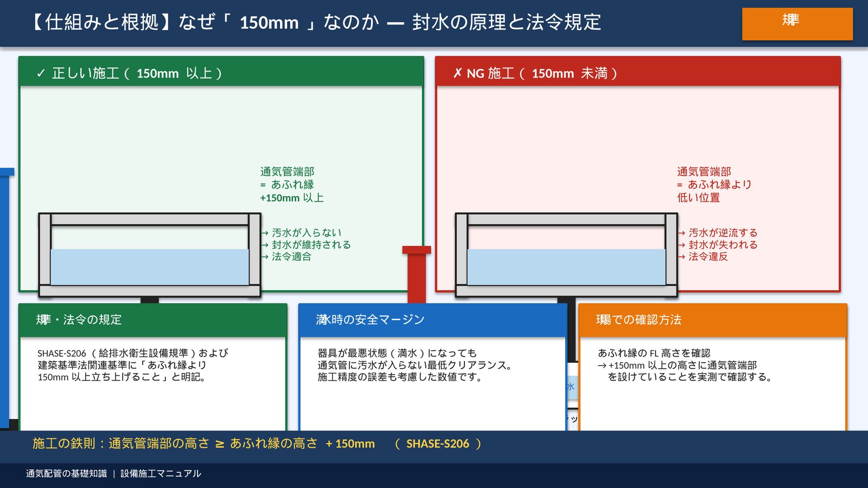Viewport: 868px width, 488px height.
Task: Click the 設備施工マニュアル footer text
Action: 161,474
